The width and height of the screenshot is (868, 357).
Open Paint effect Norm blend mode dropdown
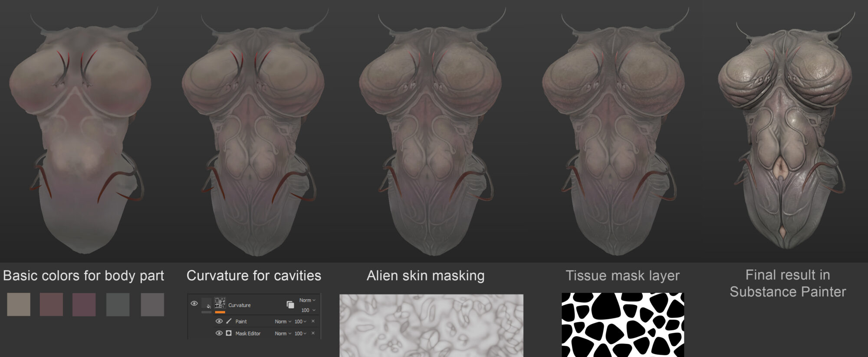tap(283, 321)
